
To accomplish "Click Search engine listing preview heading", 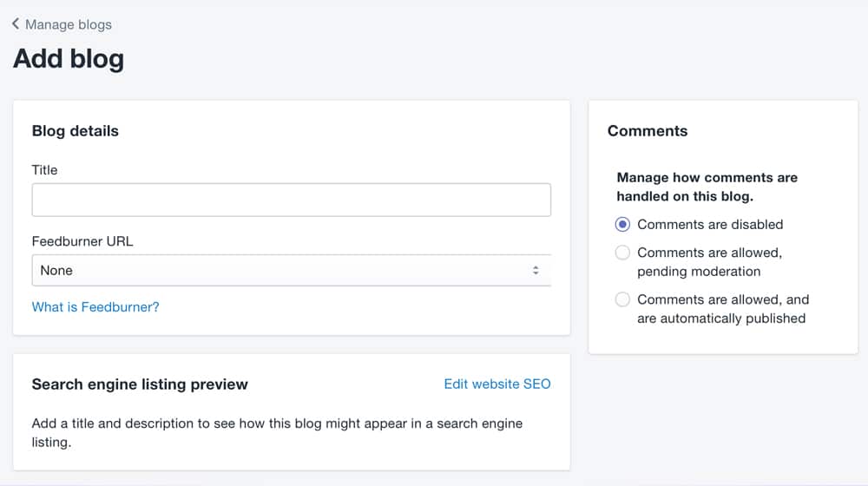I will tap(140, 384).
